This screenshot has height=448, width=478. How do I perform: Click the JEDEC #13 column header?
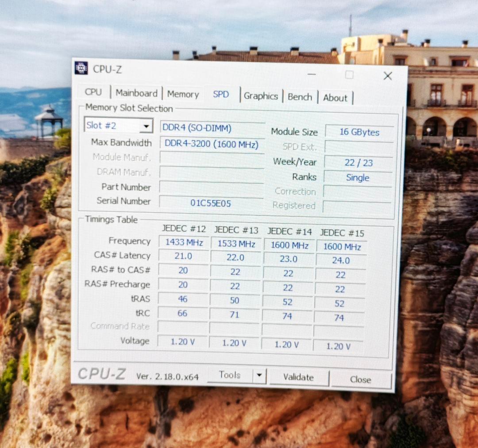tap(236, 230)
